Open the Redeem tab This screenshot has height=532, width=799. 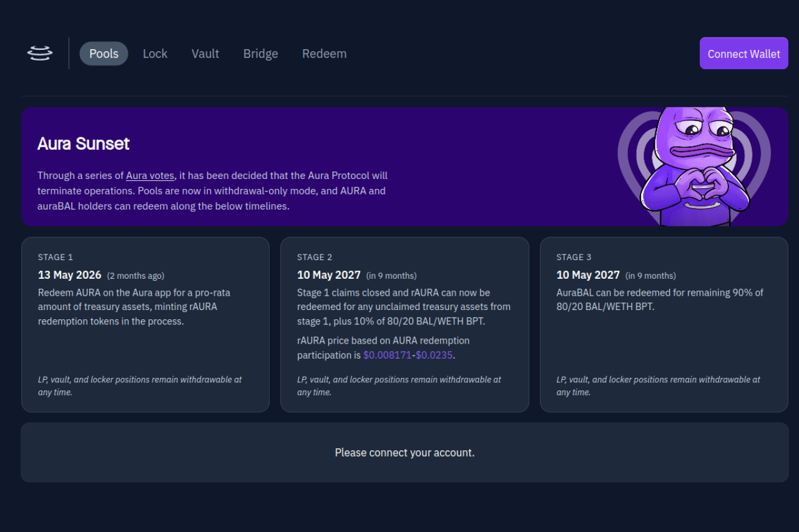(325, 54)
